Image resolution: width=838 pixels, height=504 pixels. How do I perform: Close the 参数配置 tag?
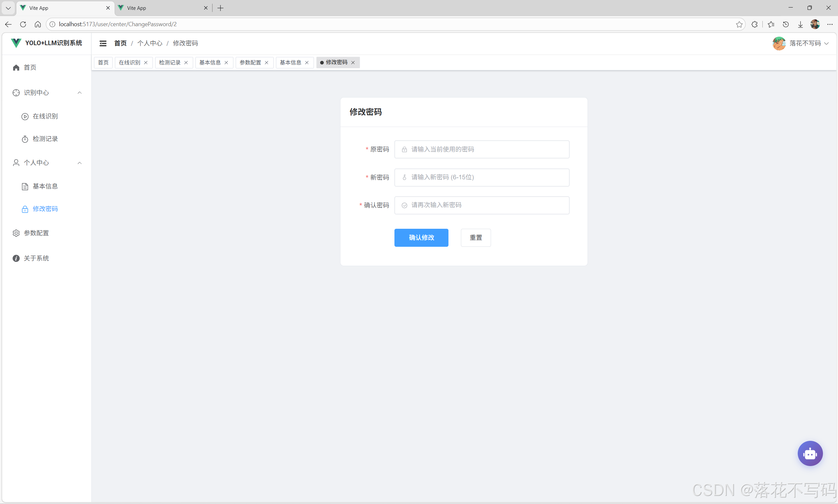pos(267,63)
